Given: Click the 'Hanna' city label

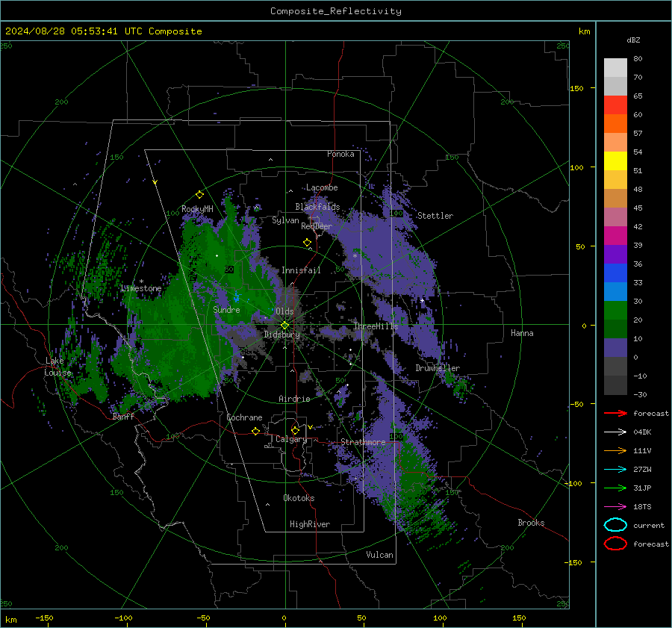Looking at the screenshot, I should [522, 333].
